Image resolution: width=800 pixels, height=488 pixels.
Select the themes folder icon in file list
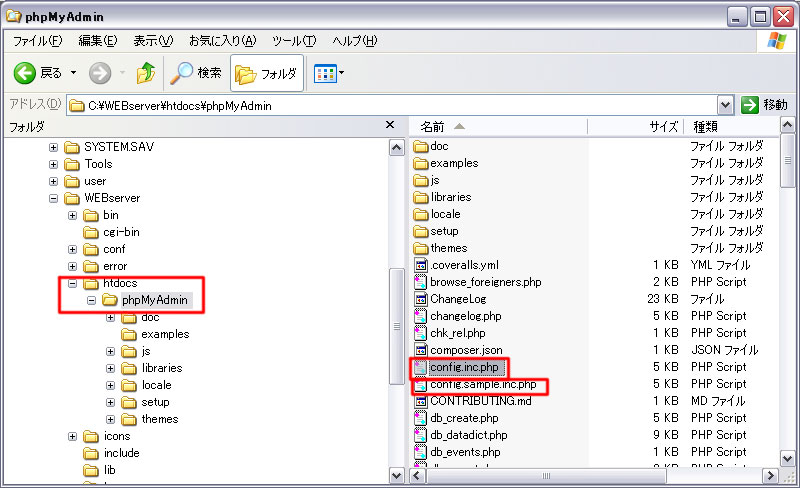coord(421,248)
